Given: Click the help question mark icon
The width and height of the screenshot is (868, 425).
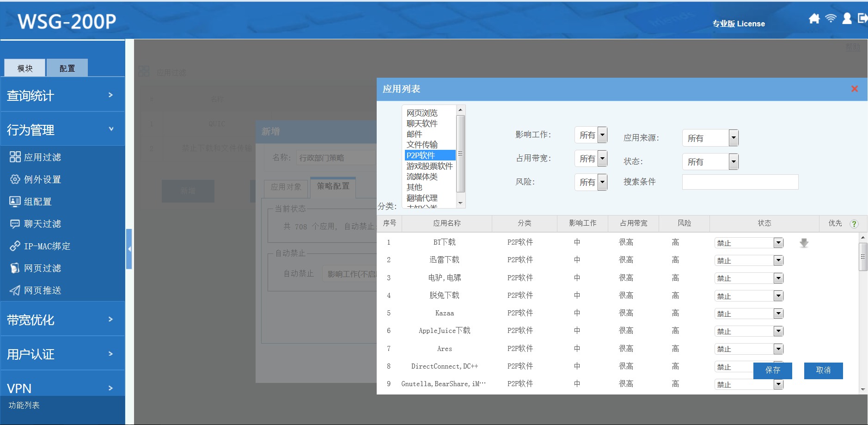Looking at the screenshot, I should pos(854,224).
